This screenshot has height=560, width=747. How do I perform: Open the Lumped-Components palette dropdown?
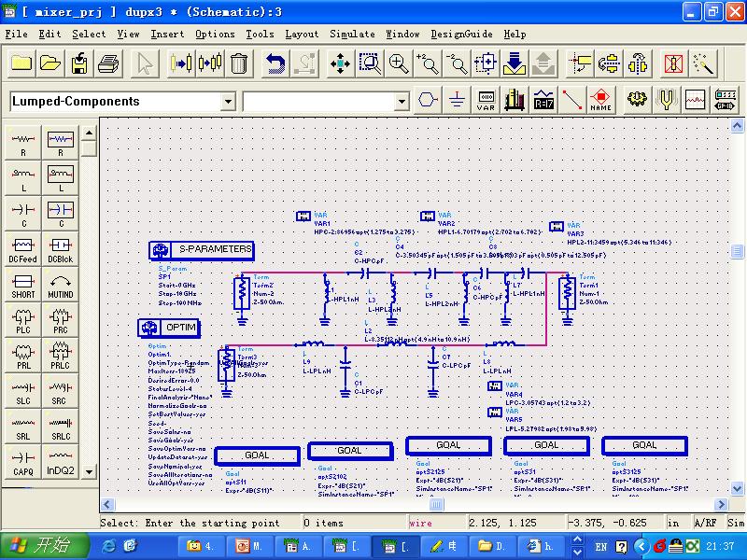coord(228,102)
